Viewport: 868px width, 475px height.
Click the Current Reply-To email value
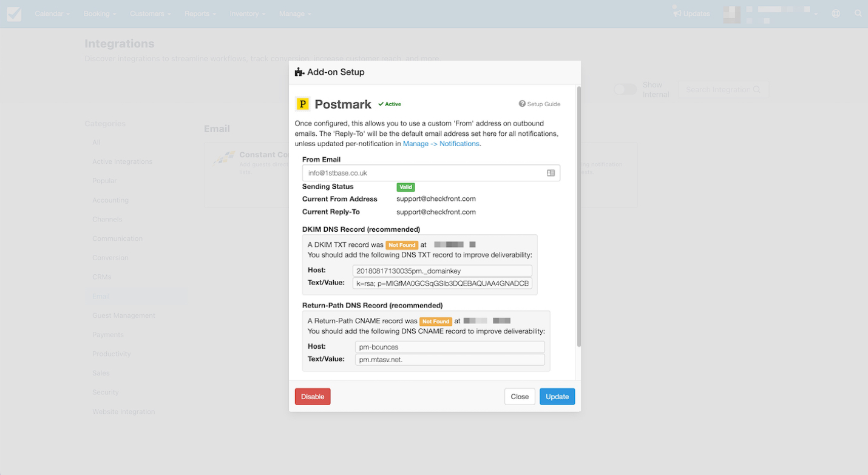point(436,212)
